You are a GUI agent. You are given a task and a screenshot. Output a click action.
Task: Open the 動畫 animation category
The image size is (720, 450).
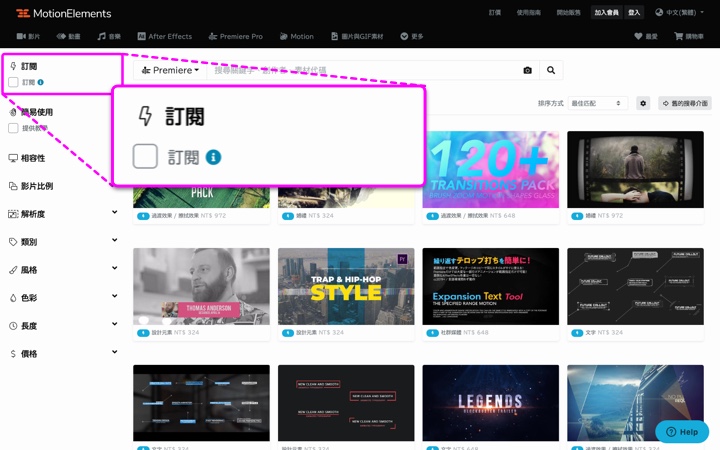point(68,36)
